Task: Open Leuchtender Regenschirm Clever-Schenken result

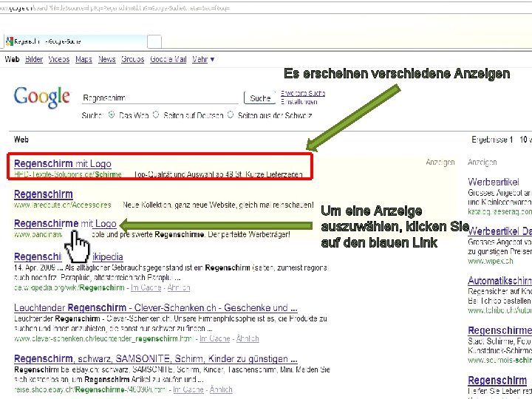Action: point(156,307)
